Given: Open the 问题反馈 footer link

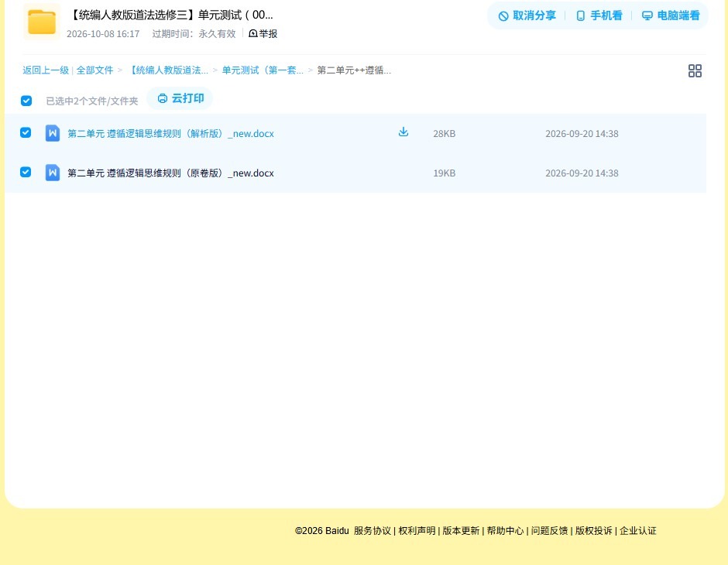Looking at the screenshot, I should [x=550, y=531].
